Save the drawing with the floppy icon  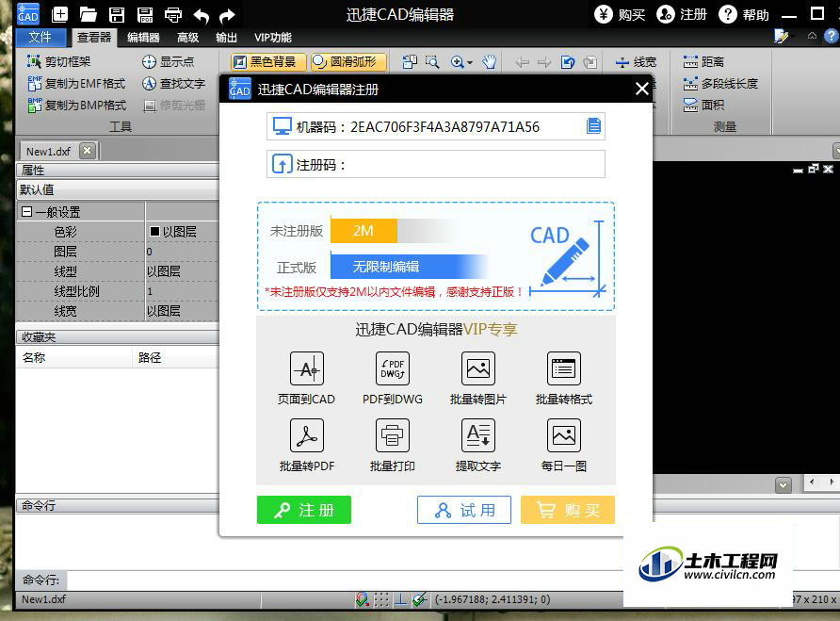click(116, 14)
